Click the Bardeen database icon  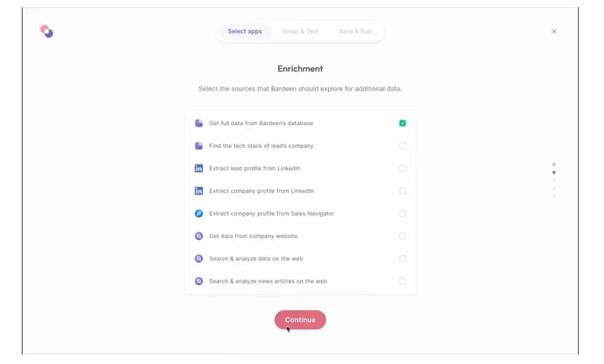click(199, 123)
